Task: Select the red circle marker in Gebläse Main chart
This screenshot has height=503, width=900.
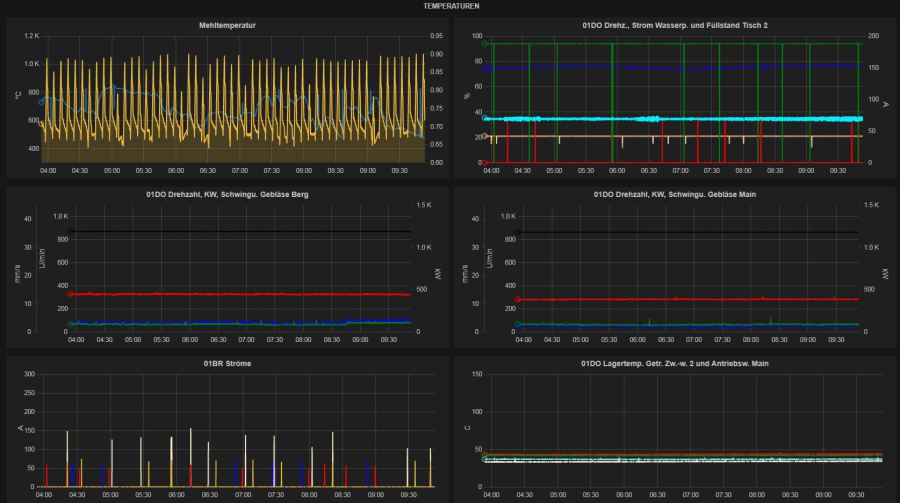Action: coord(517,299)
